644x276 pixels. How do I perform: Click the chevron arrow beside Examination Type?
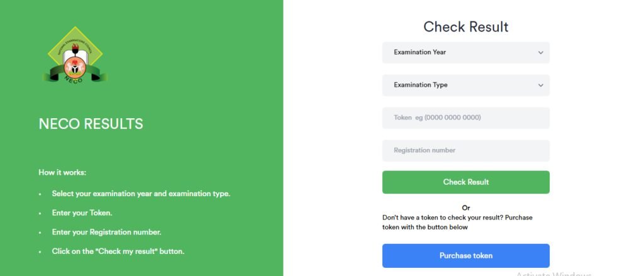[x=540, y=86]
